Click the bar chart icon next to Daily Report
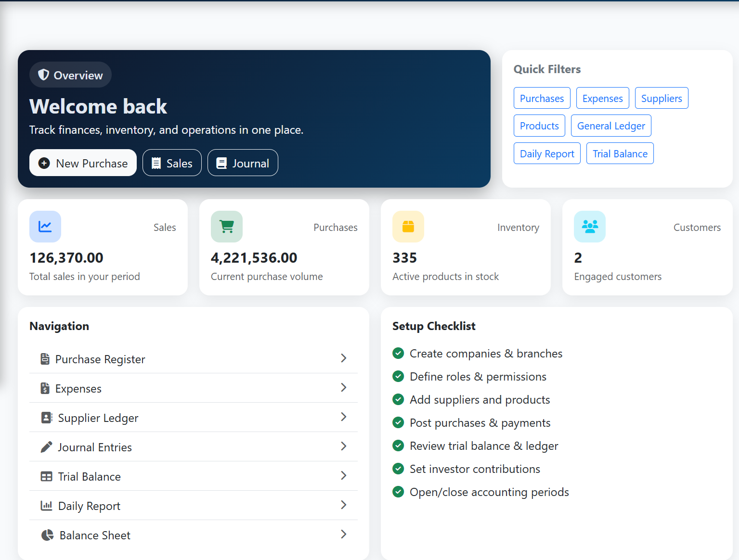 pyautogui.click(x=47, y=505)
